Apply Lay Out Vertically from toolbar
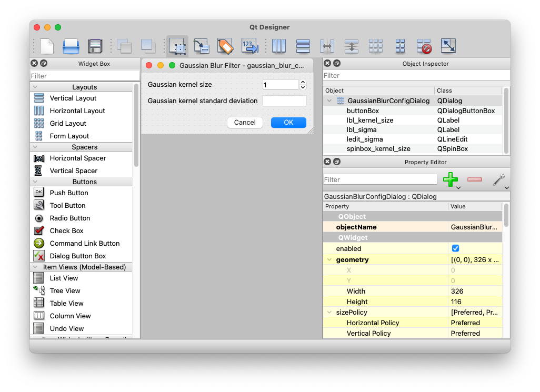This screenshot has width=540, height=392. click(x=303, y=46)
